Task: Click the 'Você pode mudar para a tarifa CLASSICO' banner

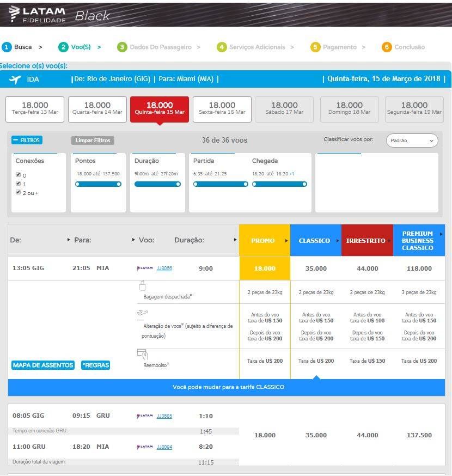Action: tap(227, 387)
